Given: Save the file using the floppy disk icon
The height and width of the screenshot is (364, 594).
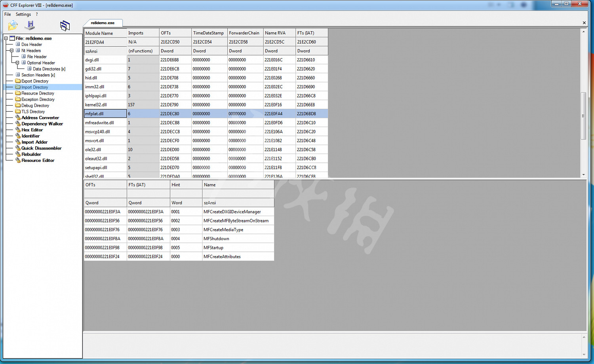Looking at the screenshot, I should [x=30, y=25].
